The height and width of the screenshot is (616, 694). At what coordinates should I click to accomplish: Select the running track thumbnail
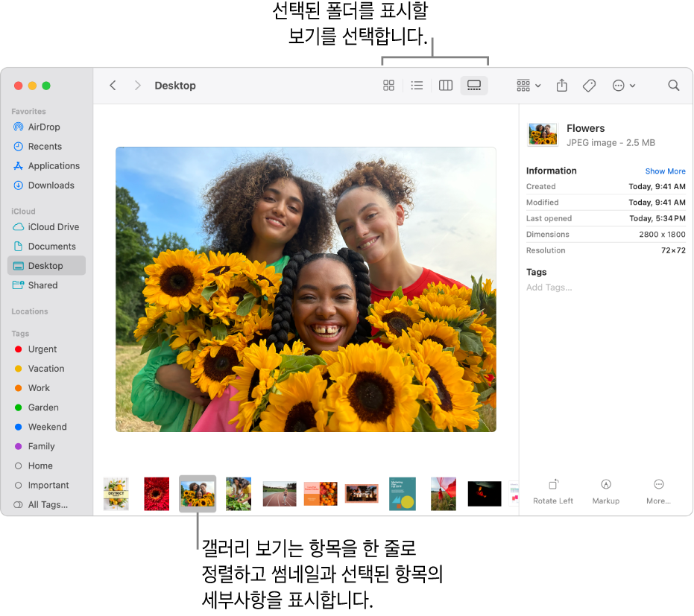[280, 494]
